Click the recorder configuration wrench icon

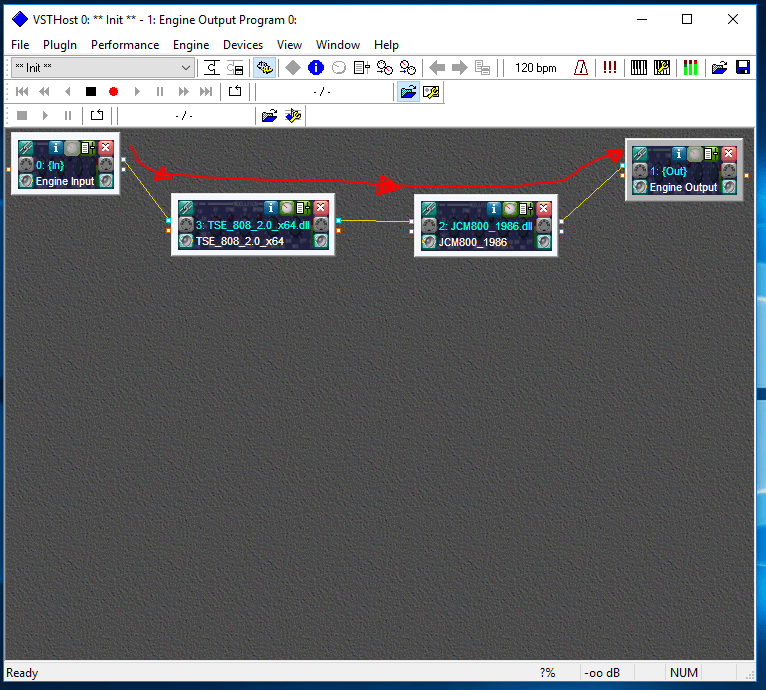pos(293,115)
